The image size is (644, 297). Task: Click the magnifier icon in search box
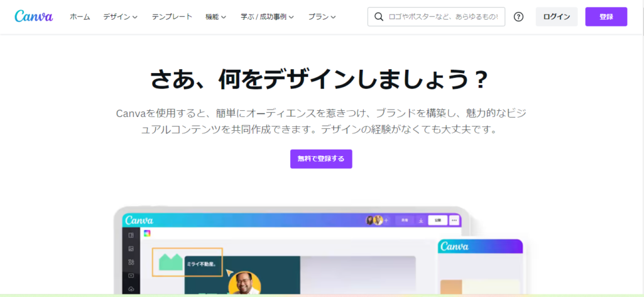[379, 17]
